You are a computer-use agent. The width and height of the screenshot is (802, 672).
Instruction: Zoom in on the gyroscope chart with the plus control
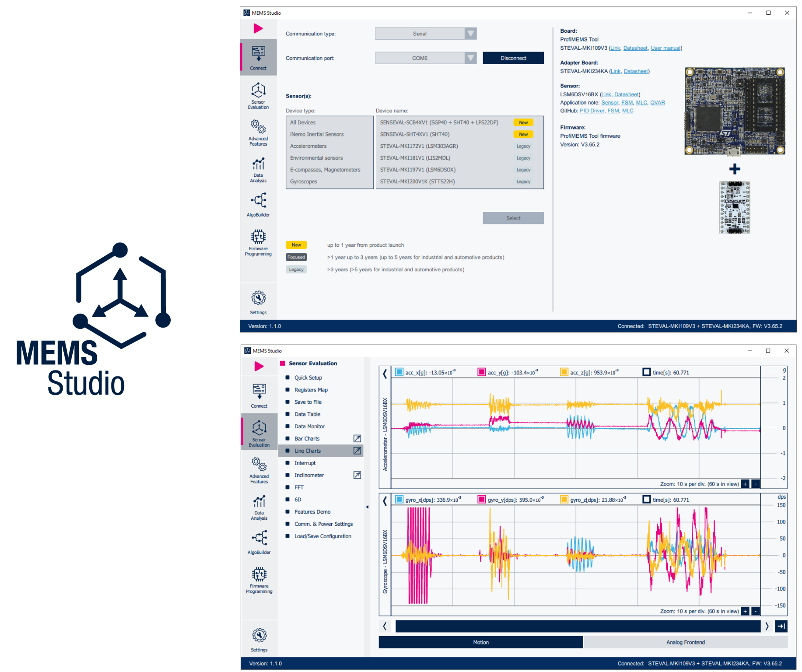coord(745,611)
